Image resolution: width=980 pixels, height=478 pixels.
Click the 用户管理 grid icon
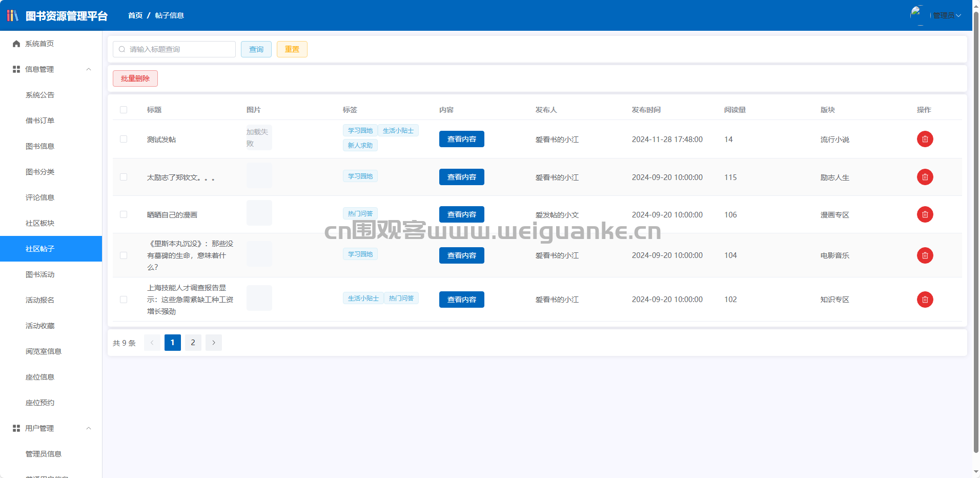click(x=16, y=428)
